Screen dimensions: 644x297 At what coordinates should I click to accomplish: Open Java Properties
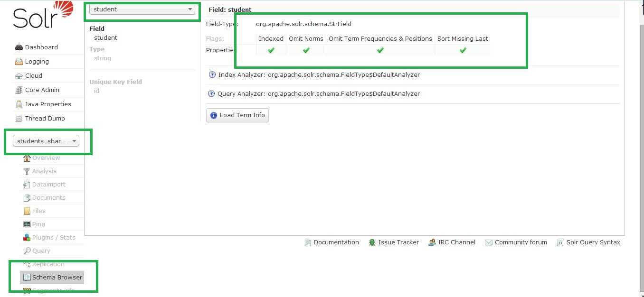[x=48, y=104]
